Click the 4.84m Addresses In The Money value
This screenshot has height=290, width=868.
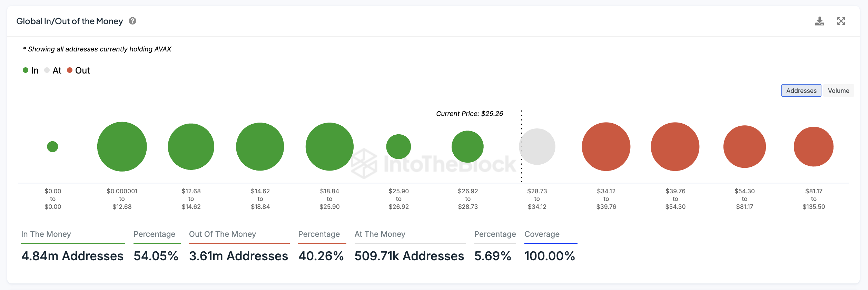coord(72,256)
